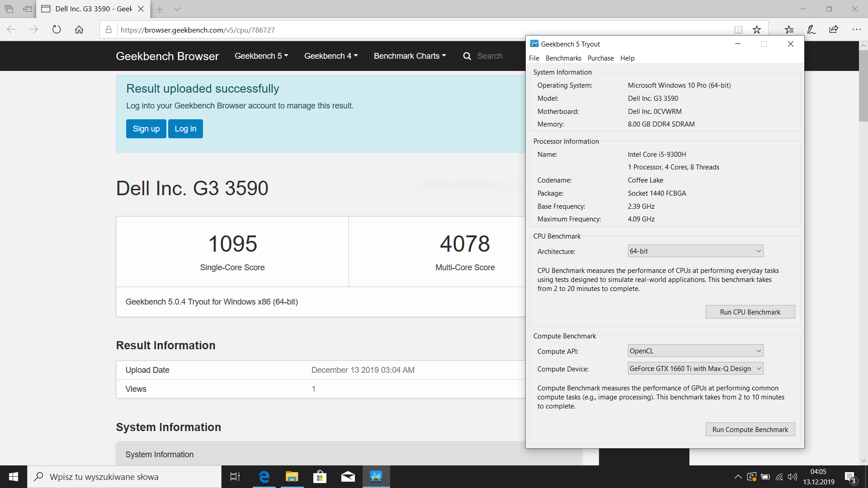
Task: Expand the Compute Device dropdown
Action: point(695,369)
